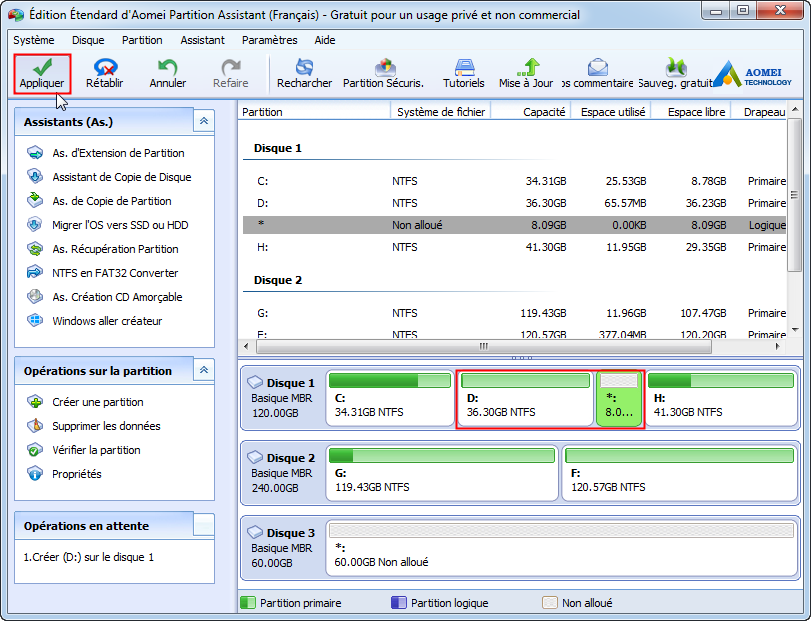Image resolution: width=811 pixels, height=621 pixels.
Task: Click Non alloué legend swatch
Action: pos(549,602)
